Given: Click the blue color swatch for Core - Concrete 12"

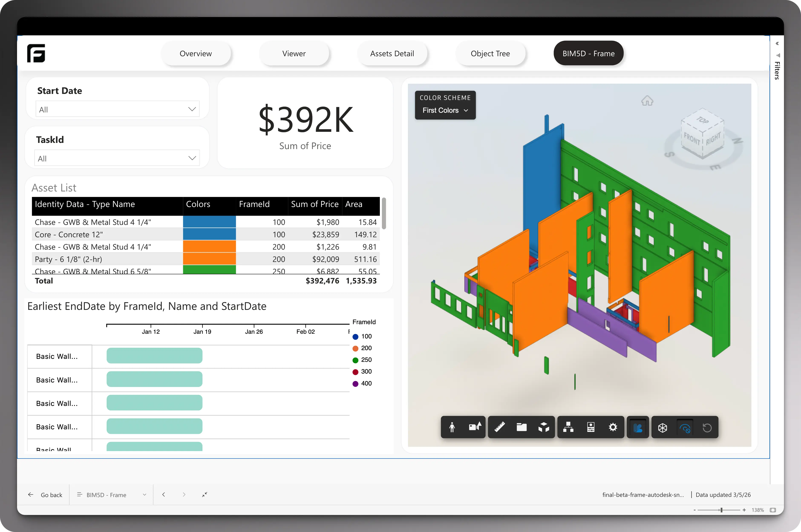Looking at the screenshot, I should (209, 234).
